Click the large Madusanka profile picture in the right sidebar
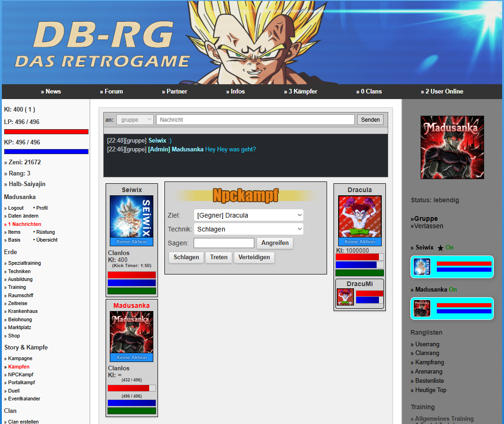This screenshot has width=504, height=424. pos(452,148)
